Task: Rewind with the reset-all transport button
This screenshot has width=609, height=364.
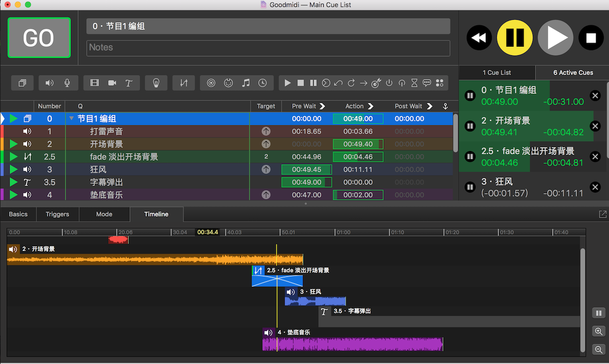Action: point(479,38)
